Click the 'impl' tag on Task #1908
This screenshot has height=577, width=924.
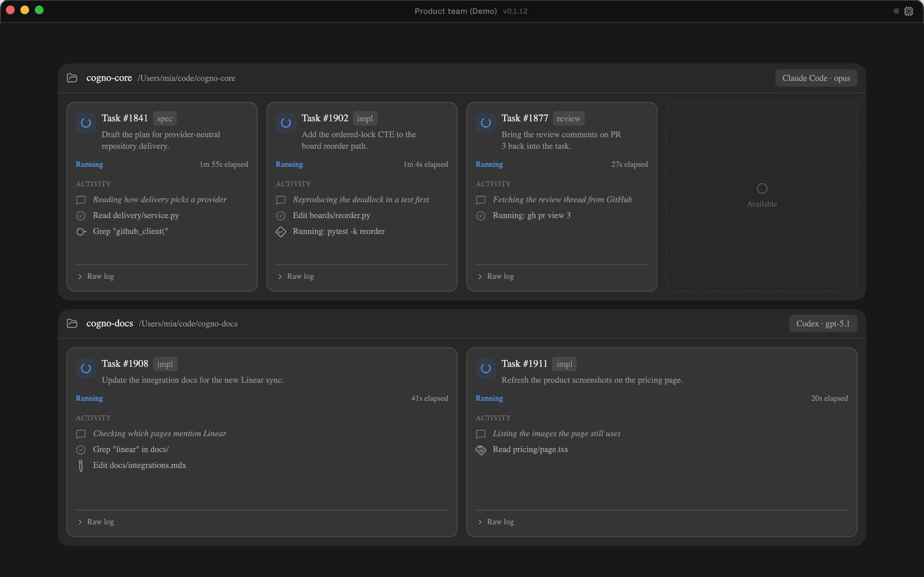point(165,364)
